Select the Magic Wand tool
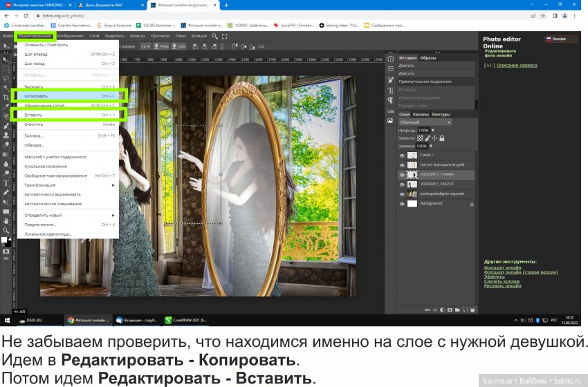588x387 pixels. coord(6,88)
